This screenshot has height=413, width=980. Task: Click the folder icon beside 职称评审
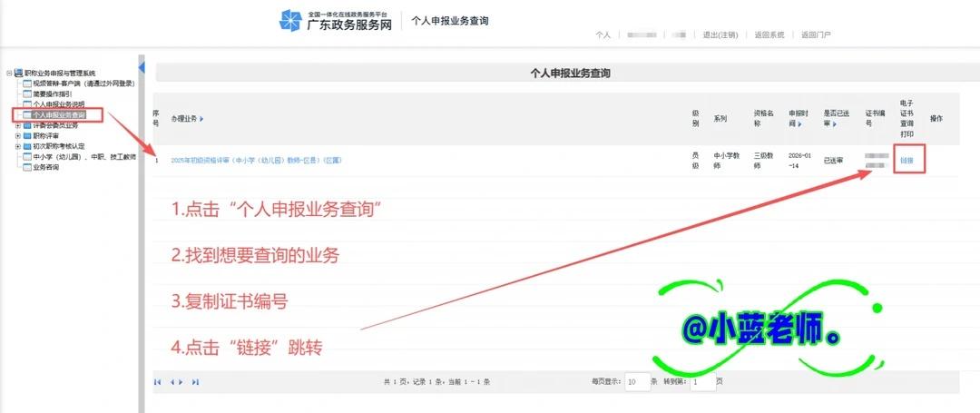coord(27,136)
